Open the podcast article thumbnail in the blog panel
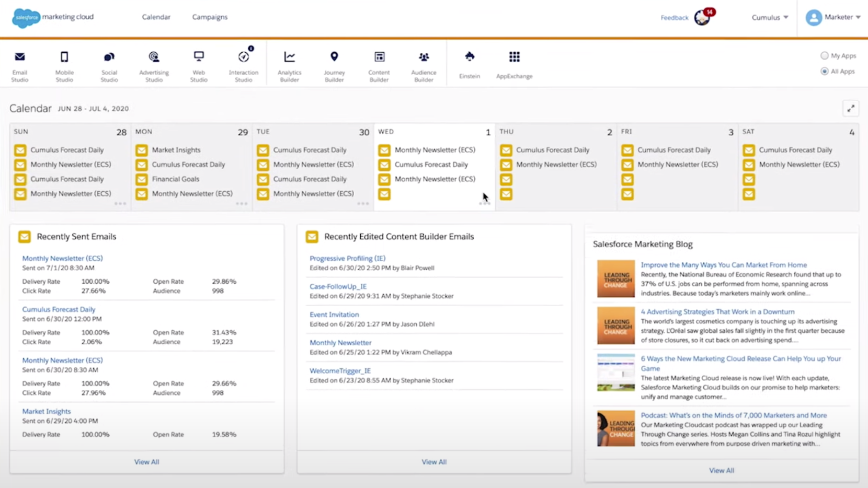The image size is (868, 488). (615, 428)
